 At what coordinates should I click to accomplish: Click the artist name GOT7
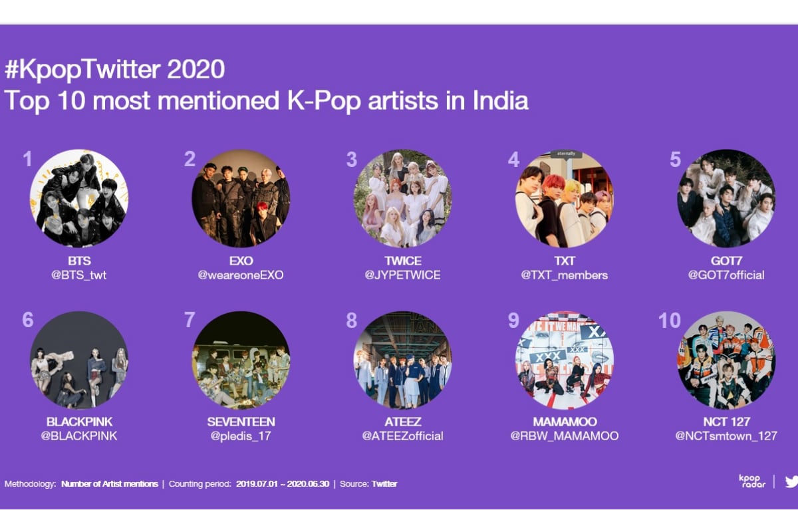726,261
